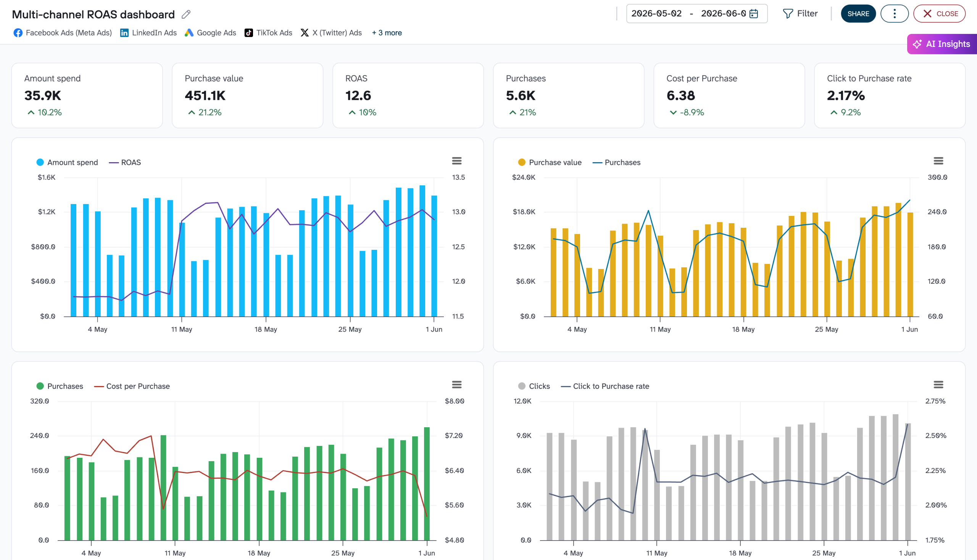
Task: Click the up arrow under ROAS card
Action: tap(352, 113)
